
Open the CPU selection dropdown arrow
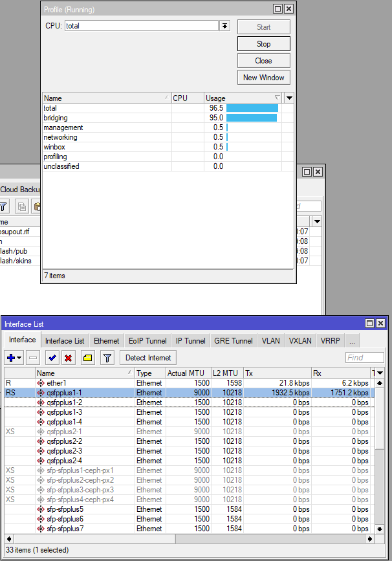tap(224, 26)
